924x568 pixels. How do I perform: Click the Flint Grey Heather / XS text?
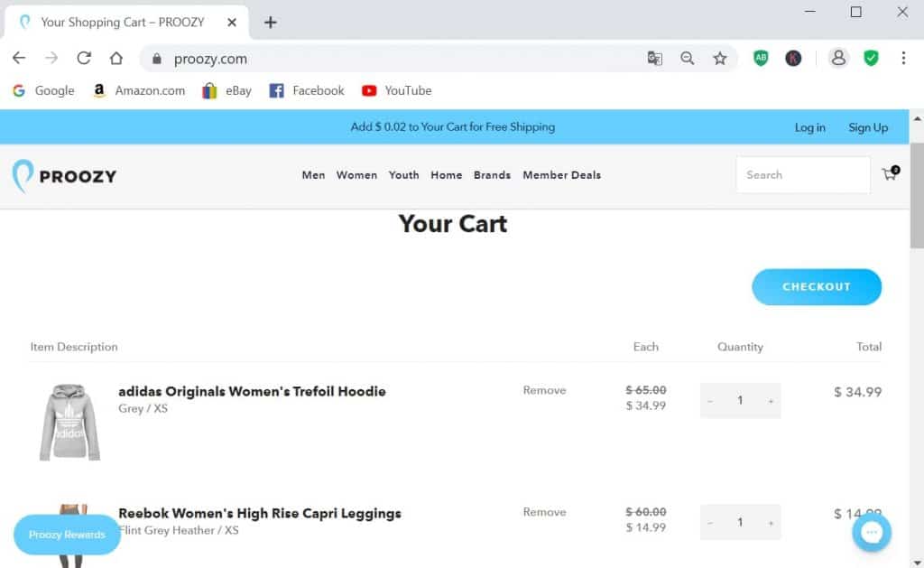[180, 530]
